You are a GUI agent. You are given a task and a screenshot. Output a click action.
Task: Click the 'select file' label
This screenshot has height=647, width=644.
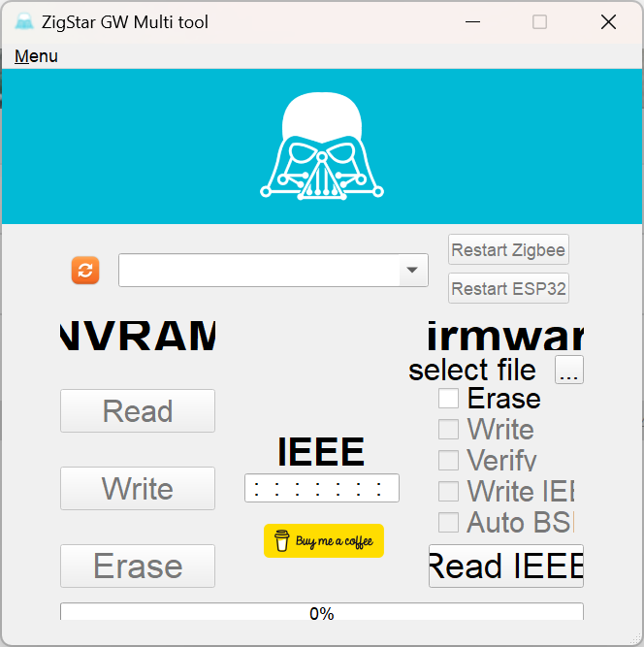(x=472, y=370)
